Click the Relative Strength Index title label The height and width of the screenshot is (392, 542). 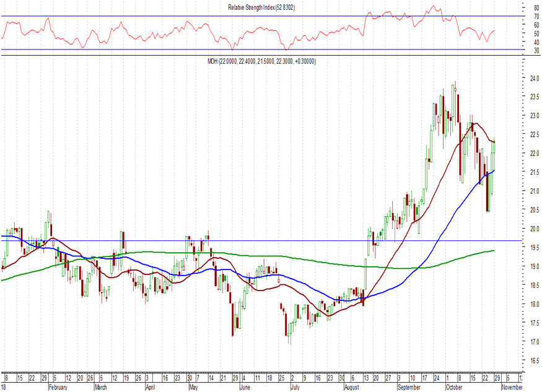270,6
